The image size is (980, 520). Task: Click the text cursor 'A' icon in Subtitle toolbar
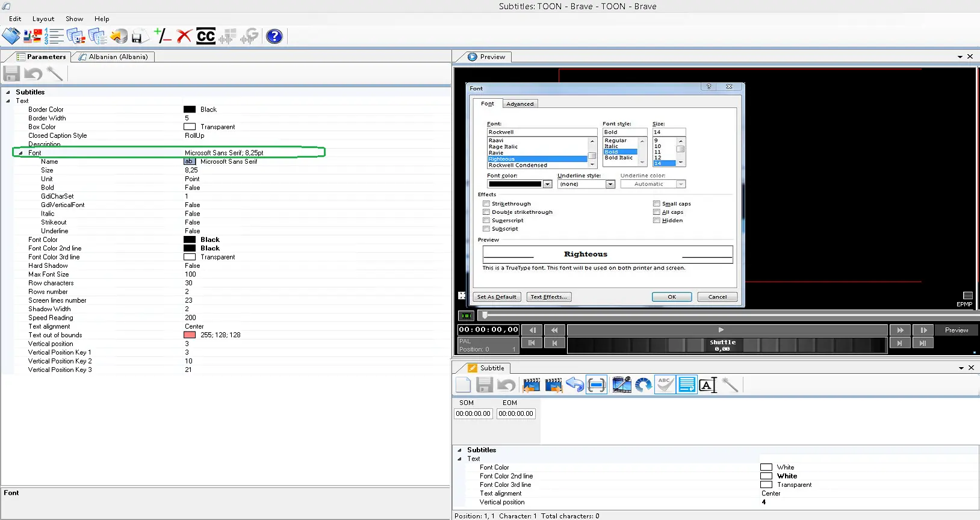coord(708,385)
